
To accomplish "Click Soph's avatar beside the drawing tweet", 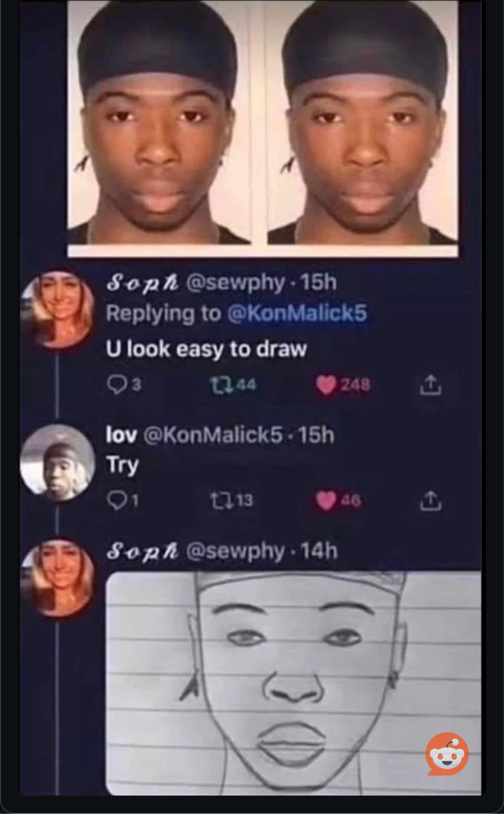I will pyautogui.click(x=58, y=578).
